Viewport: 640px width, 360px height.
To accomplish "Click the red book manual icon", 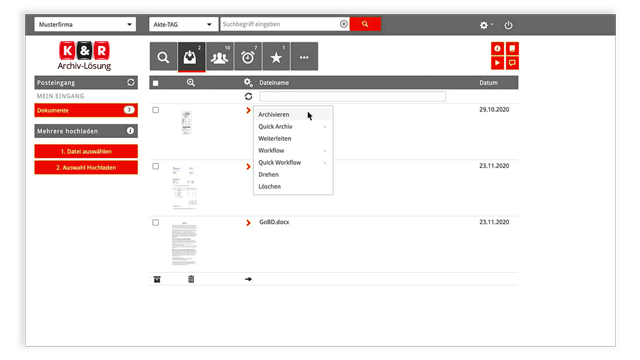I will click(x=512, y=49).
